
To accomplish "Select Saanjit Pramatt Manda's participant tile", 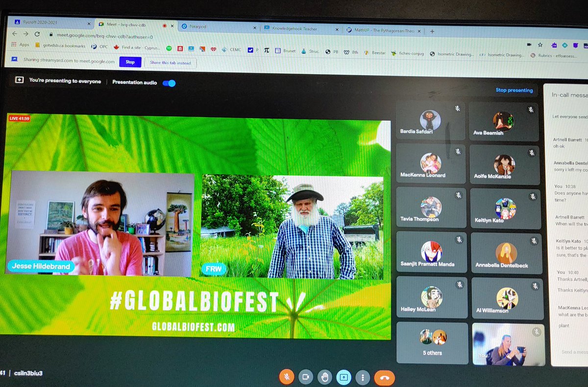I will click(431, 253).
